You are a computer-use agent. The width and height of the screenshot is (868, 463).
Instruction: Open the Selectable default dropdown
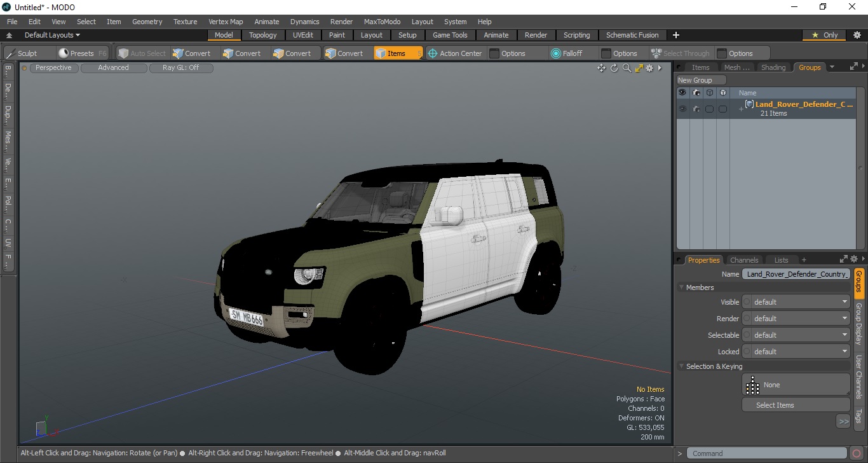801,335
